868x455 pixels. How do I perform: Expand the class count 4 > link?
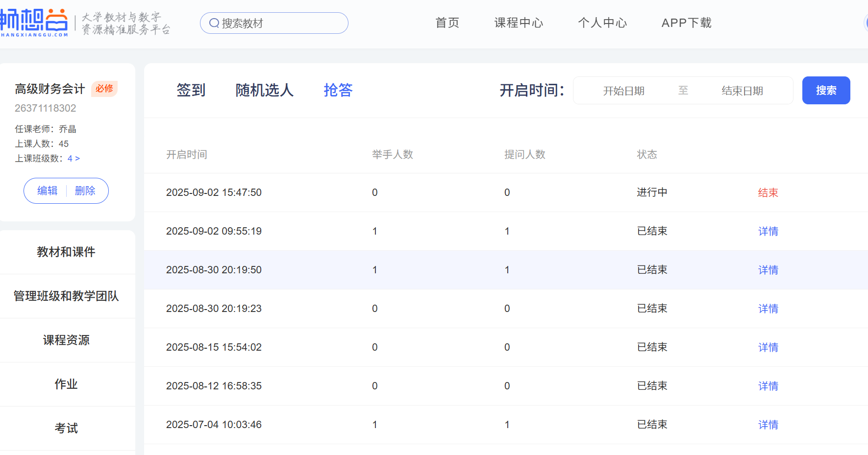tap(74, 158)
